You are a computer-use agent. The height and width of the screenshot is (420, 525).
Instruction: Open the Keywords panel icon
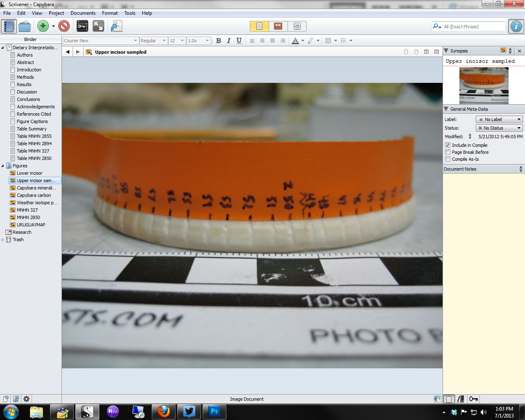[82, 26]
